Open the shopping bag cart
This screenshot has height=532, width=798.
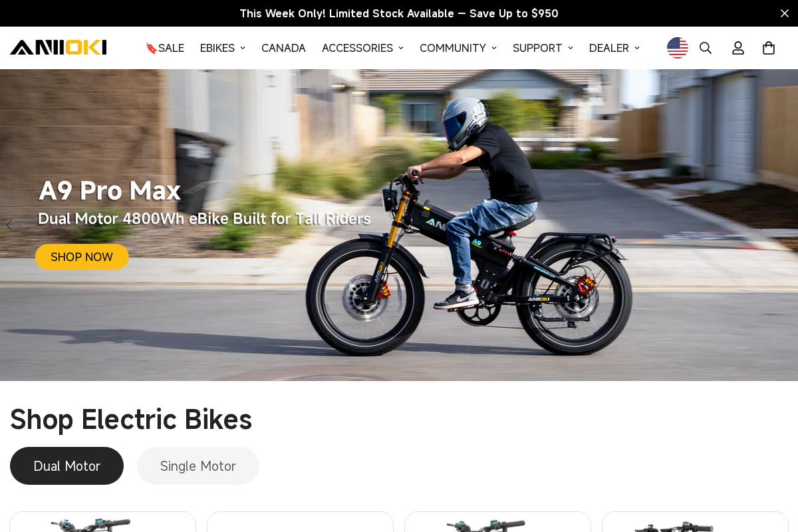(x=769, y=48)
